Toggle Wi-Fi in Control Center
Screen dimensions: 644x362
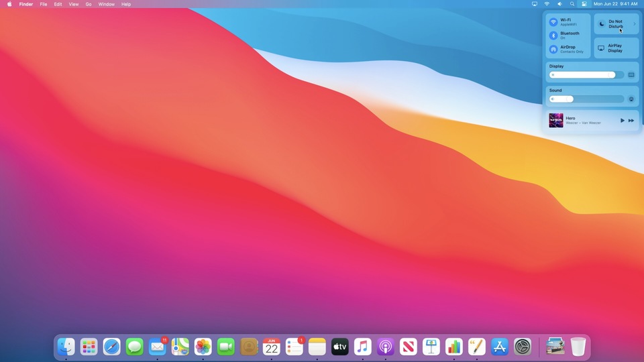(x=553, y=21)
